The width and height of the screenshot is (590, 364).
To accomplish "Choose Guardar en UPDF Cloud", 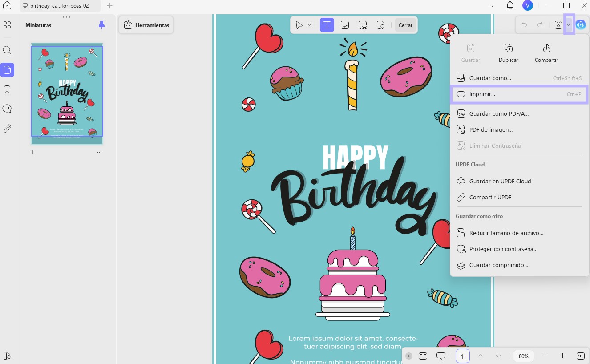I will point(519,182).
